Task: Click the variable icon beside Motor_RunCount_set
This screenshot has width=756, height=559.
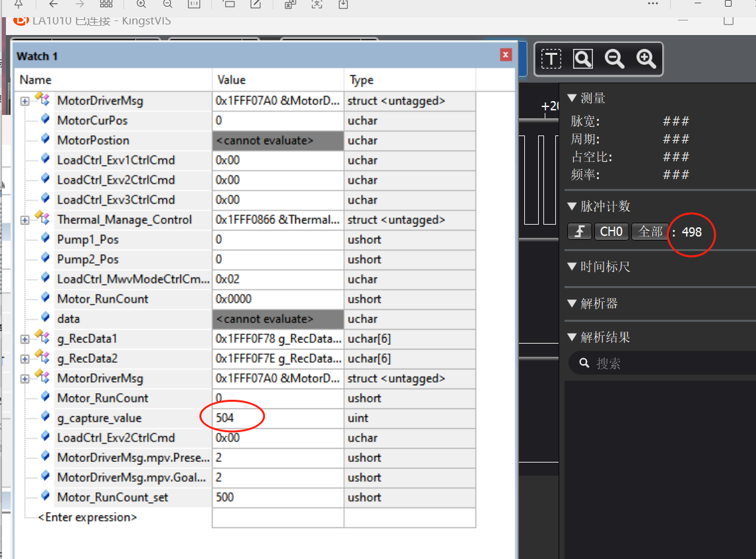Action: (x=46, y=496)
